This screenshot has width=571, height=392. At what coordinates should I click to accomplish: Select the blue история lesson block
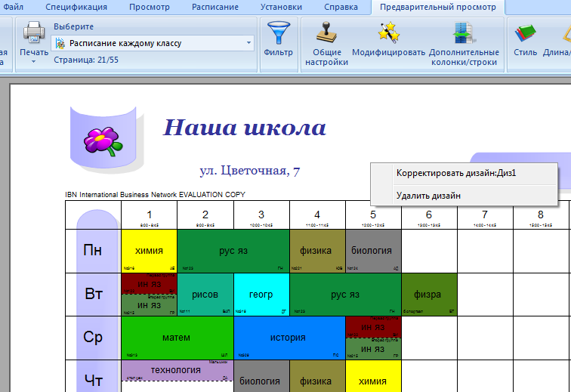click(289, 338)
